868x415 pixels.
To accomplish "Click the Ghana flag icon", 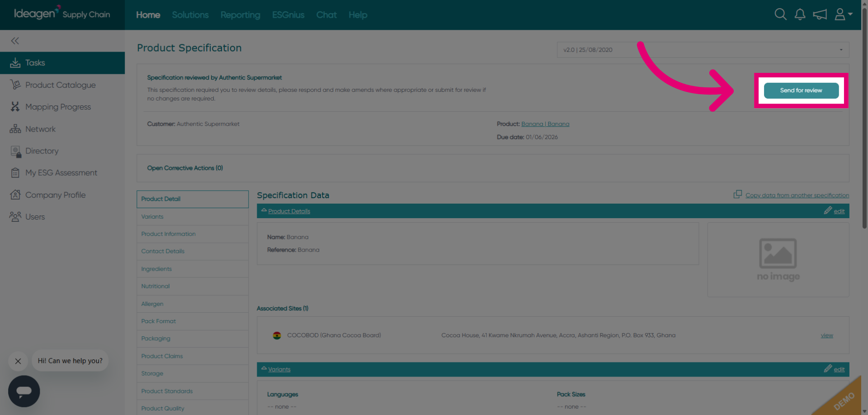I will (x=277, y=335).
